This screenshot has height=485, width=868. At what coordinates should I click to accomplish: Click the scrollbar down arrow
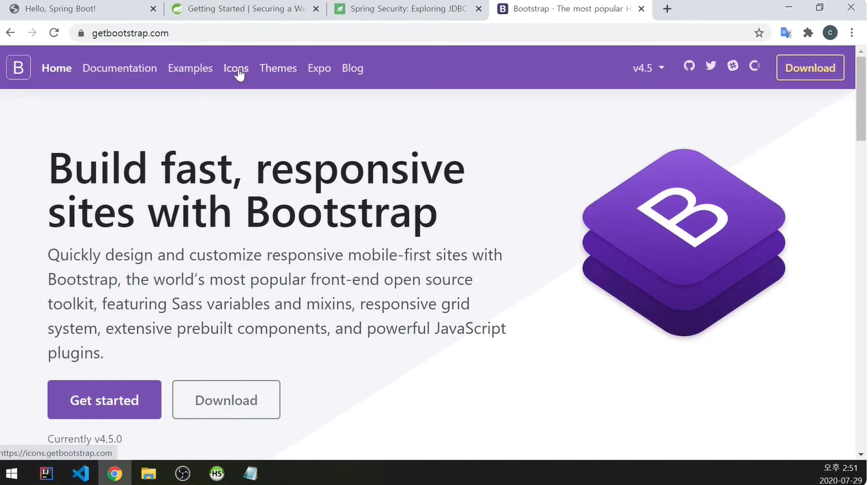pyautogui.click(x=861, y=454)
